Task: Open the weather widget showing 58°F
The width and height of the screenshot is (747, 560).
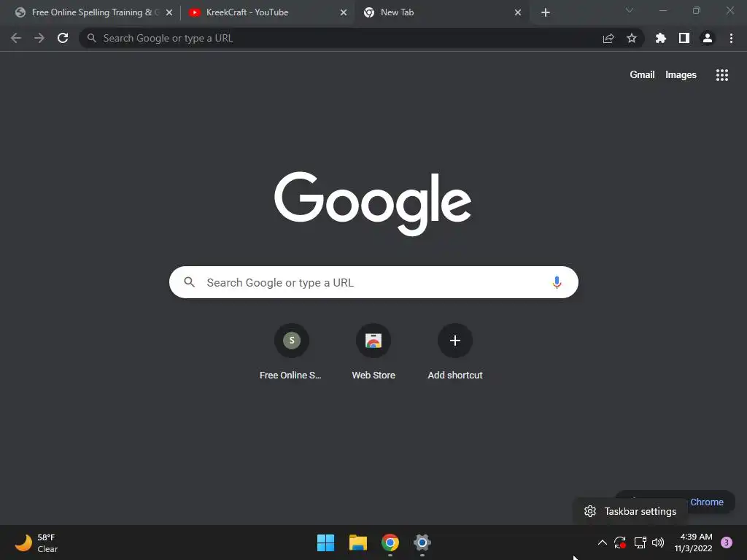Action: 36,542
